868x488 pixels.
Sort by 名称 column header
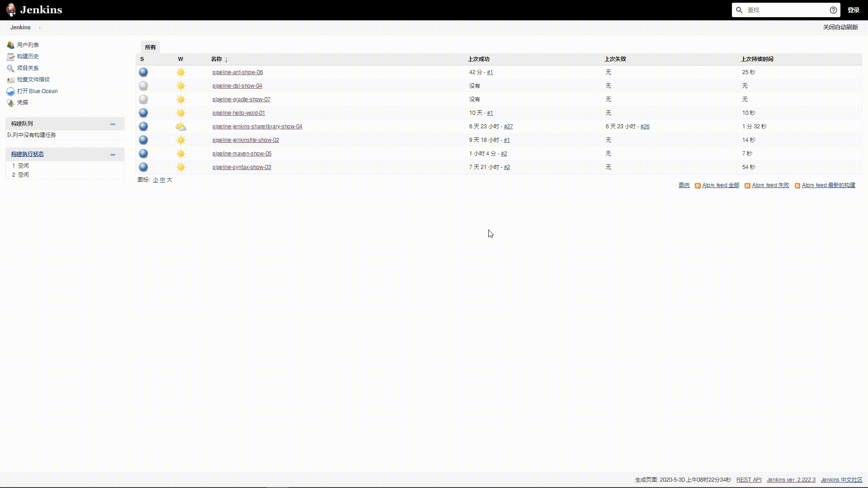[219, 59]
